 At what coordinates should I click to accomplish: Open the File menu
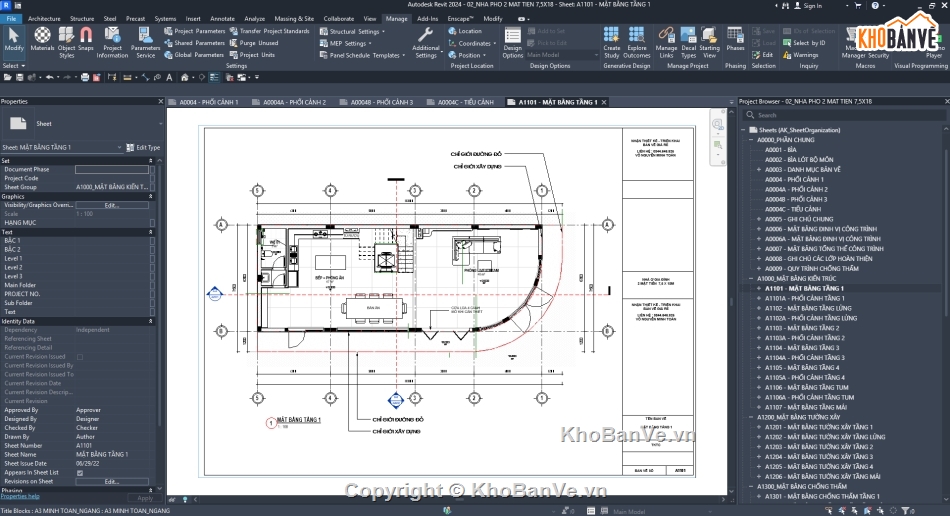tap(12, 19)
